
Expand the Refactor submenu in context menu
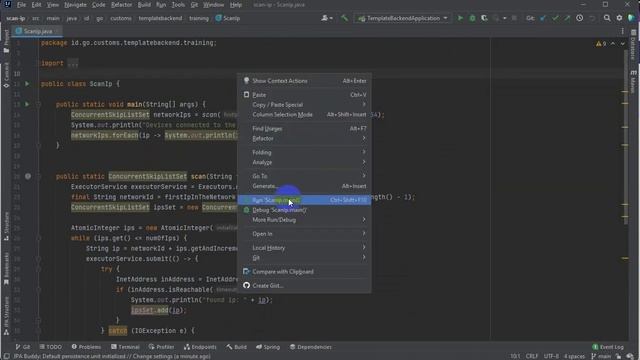(304, 138)
